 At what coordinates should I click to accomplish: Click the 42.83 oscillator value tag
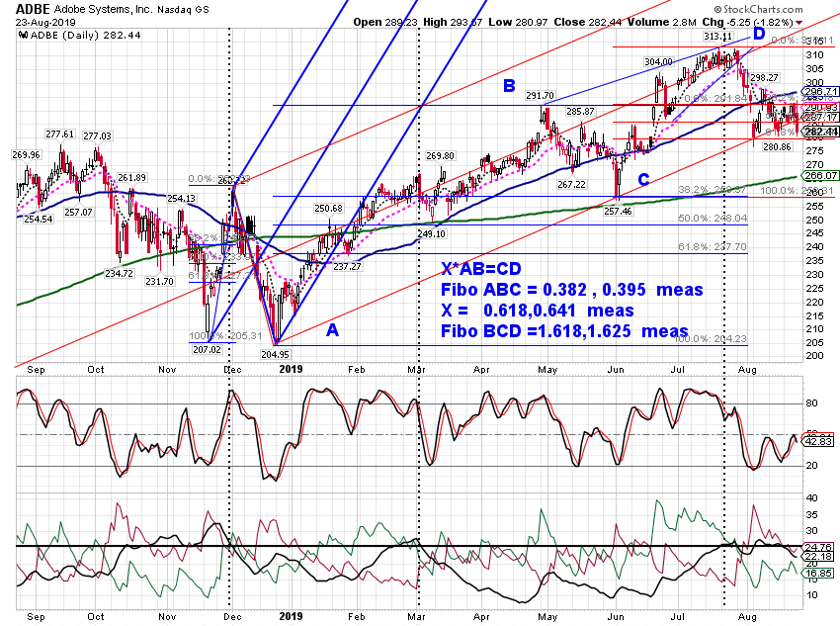point(818,440)
